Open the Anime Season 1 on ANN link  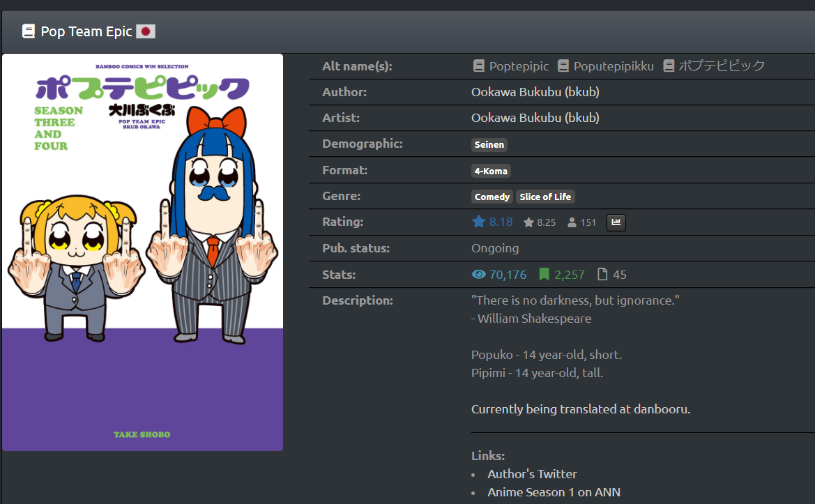[x=554, y=492]
